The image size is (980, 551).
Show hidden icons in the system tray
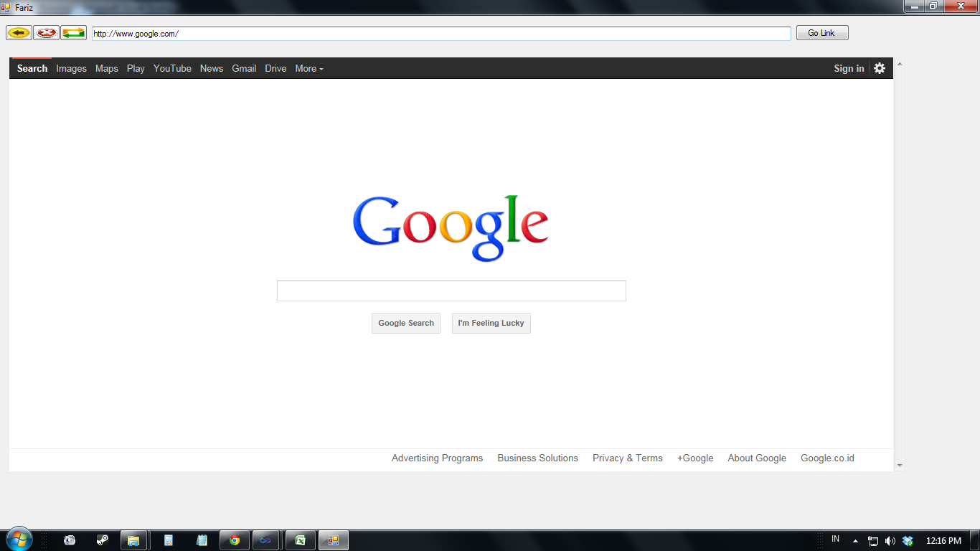pos(854,540)
